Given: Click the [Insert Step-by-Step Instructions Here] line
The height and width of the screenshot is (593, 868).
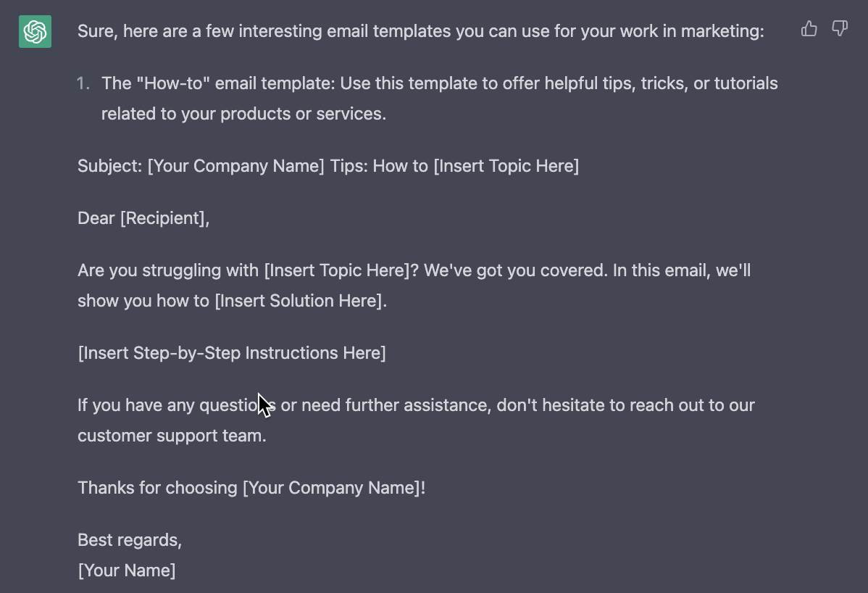Looking at the screenshot, I should tap(231, 352).
